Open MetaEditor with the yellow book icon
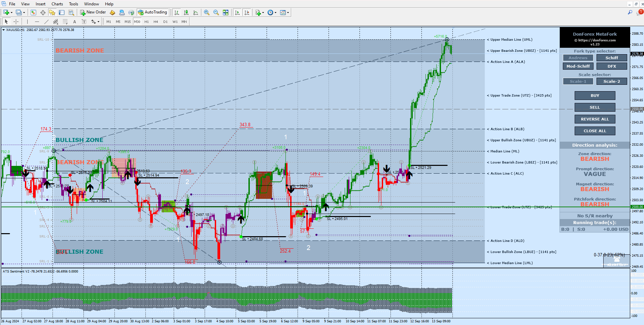 (112, 12)
